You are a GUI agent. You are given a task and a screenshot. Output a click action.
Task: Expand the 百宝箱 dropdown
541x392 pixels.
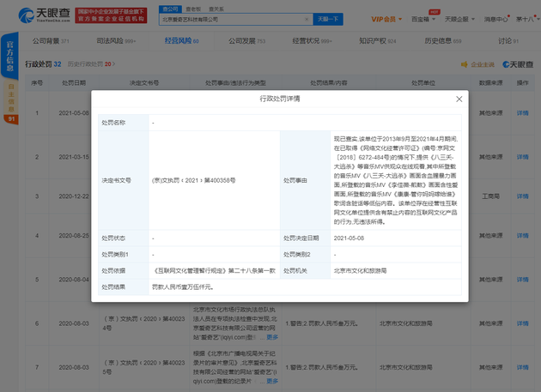[423, 20]
